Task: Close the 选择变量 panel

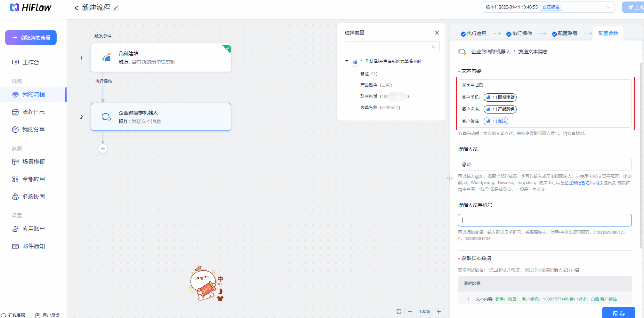Action: coord(437,33)
